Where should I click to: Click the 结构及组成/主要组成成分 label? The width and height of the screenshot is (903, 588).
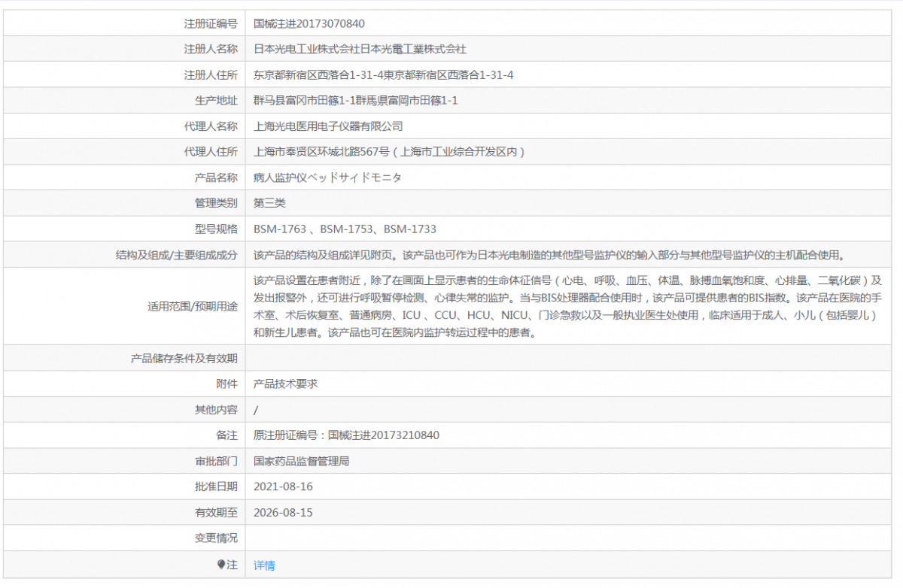(x=177, y=255)
